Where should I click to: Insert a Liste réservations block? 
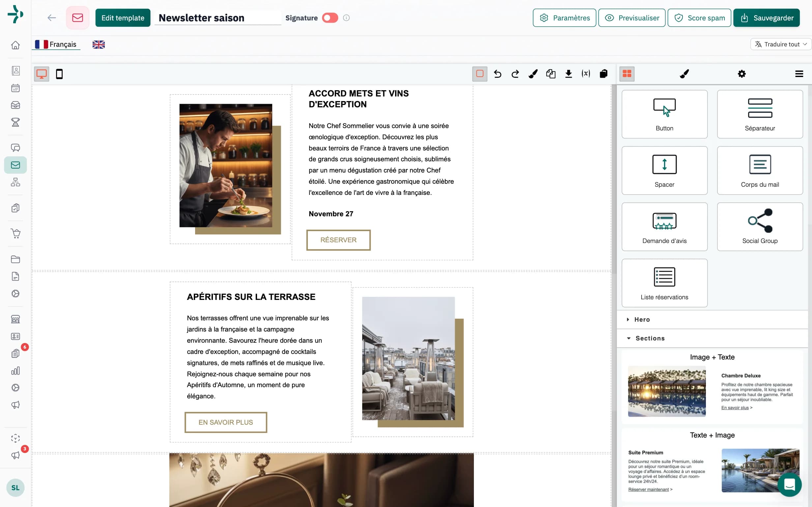point(664,283)
